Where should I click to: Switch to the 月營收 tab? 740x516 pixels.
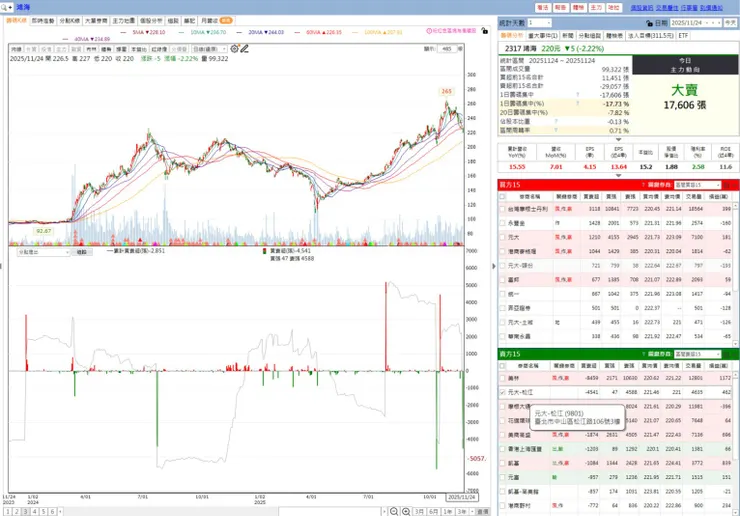coord(216,21)
